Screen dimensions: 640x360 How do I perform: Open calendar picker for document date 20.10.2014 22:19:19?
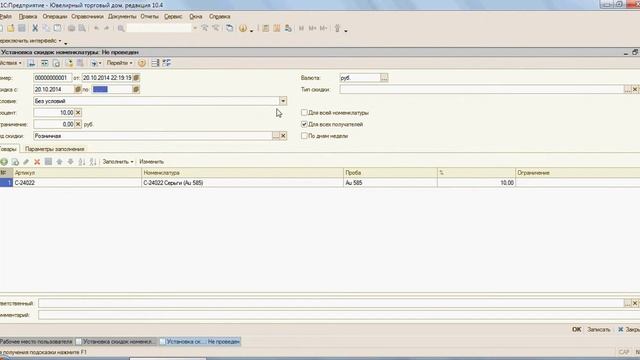(136, 78)
